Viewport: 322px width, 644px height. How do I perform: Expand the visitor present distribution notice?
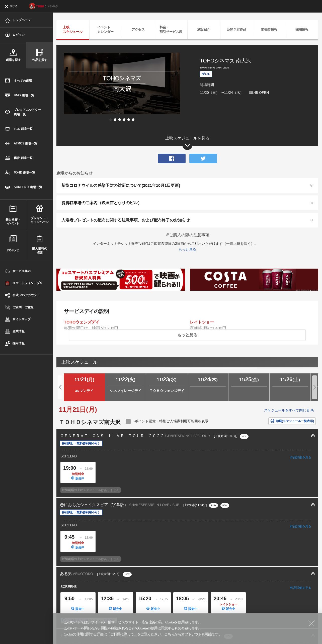click(x=187, y=220)
